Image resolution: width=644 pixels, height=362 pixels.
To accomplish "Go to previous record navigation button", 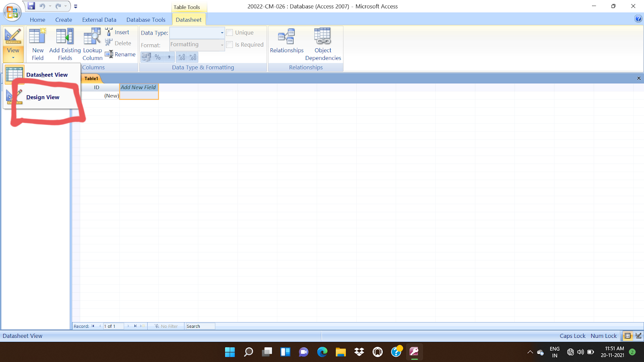I will pyautogui.click(x=100, y=326).
